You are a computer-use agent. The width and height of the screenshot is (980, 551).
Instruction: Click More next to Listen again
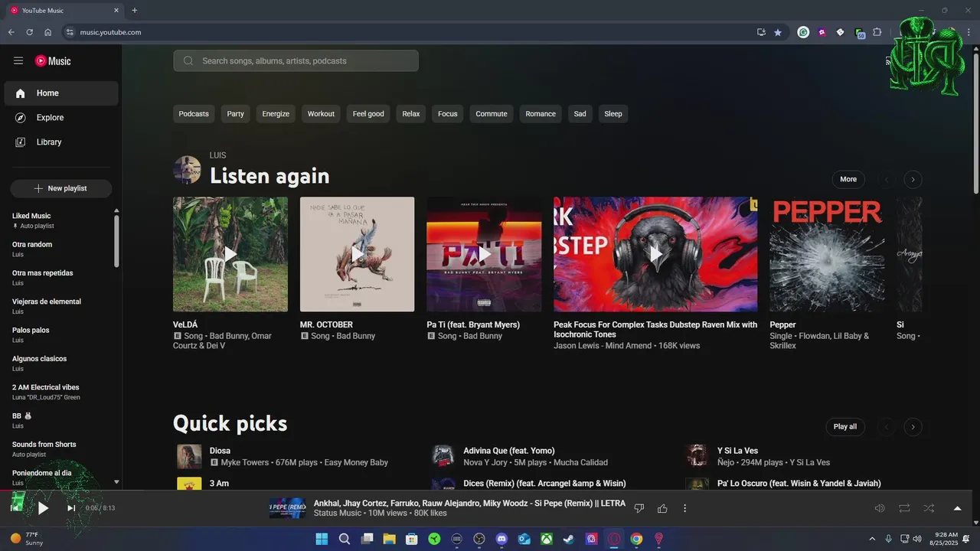[x=848, y=179]
